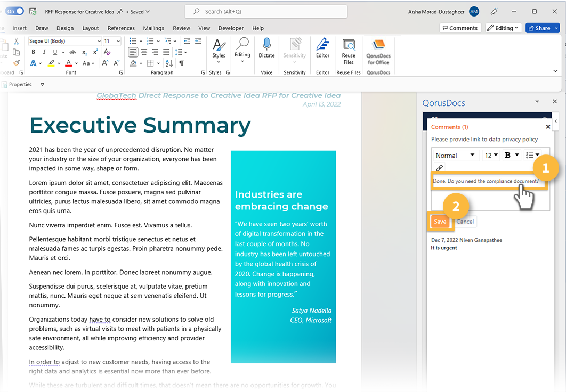Close the Comments (1) popup
The image size is (566, 392).
click(548, 127)
